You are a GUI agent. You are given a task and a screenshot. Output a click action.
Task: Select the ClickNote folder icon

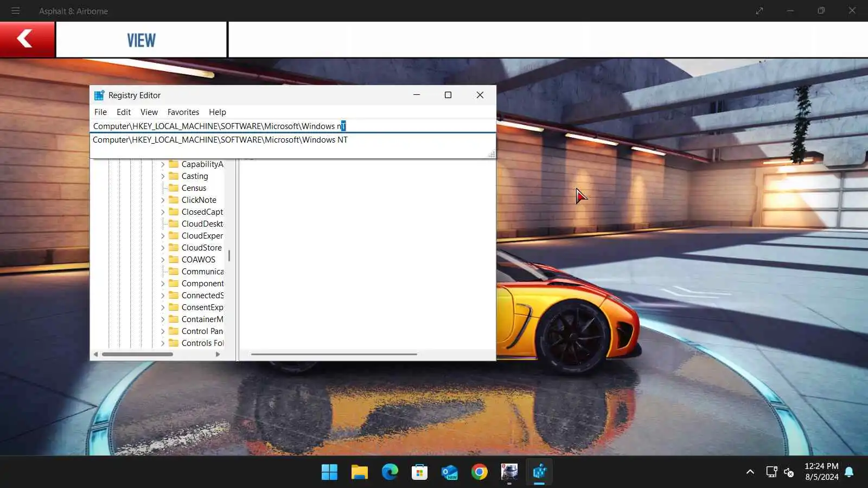click(174, 200)
